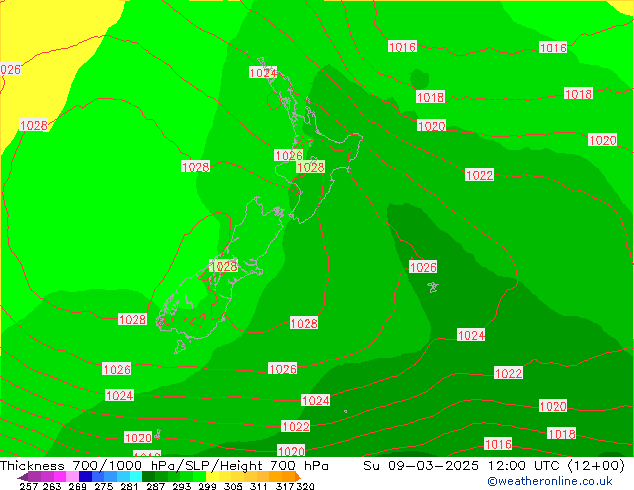
Task: Pick the darkest green swatch in the legend
Action: (x=148, y=476)
